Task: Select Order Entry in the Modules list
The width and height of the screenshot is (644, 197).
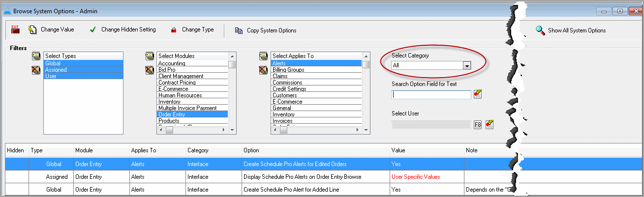Action: tap(192, 114)
